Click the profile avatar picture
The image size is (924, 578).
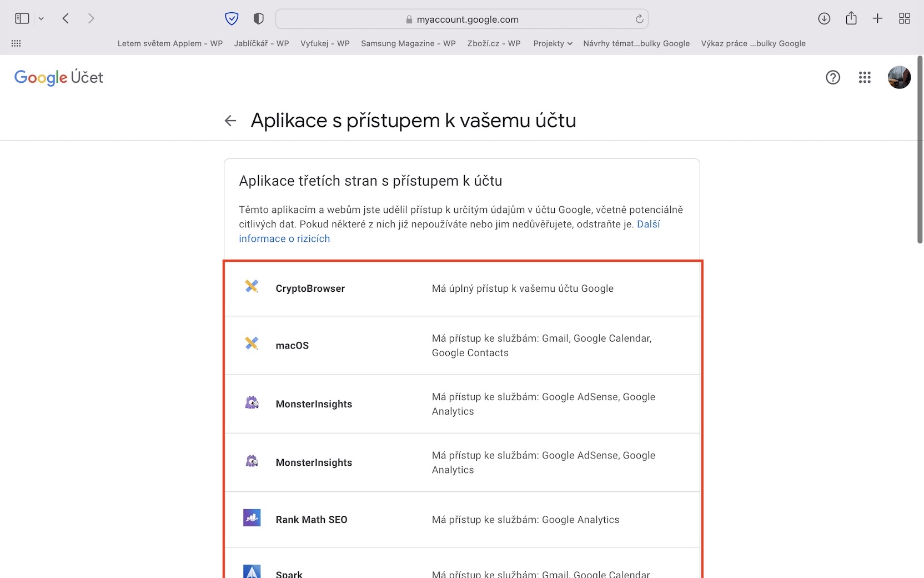(899, 77)
